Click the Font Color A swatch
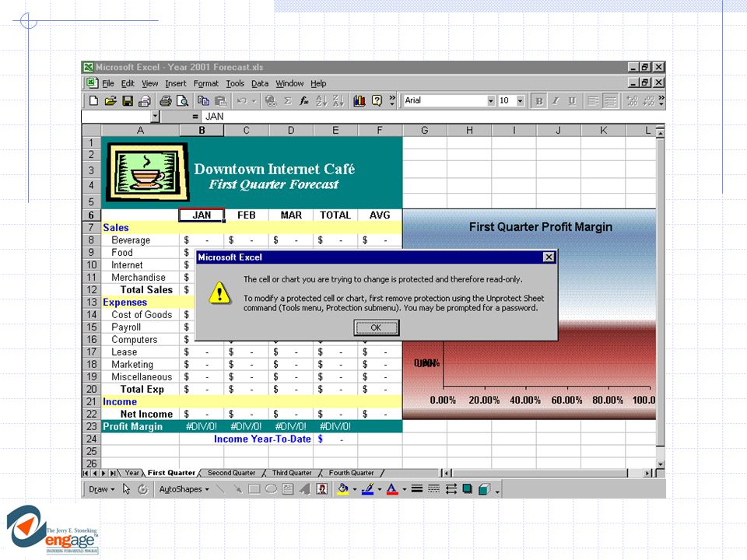The image size is (747, 560). pos(392,489)
